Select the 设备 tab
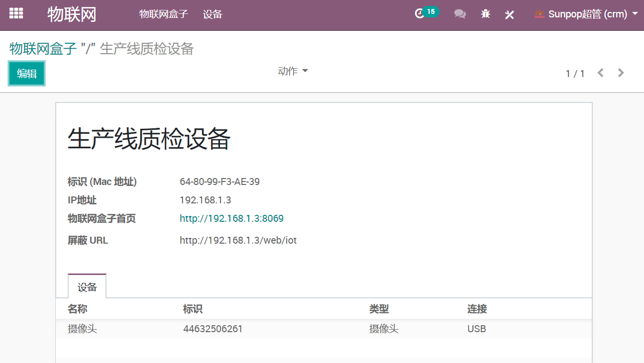 87,286
